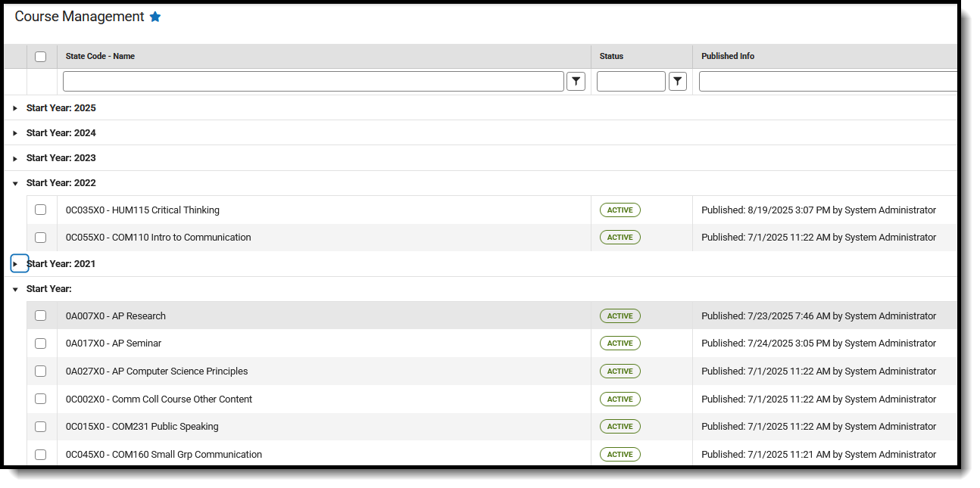Check the COM231 Public Speaking row checkbox
The image size is (980, 488).
click(x=40, y=426)
